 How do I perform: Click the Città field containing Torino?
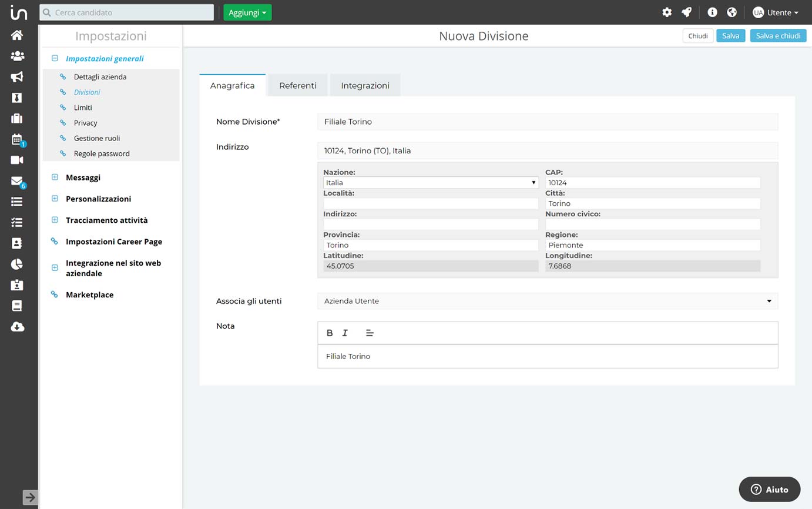click(x=653, y=203)
